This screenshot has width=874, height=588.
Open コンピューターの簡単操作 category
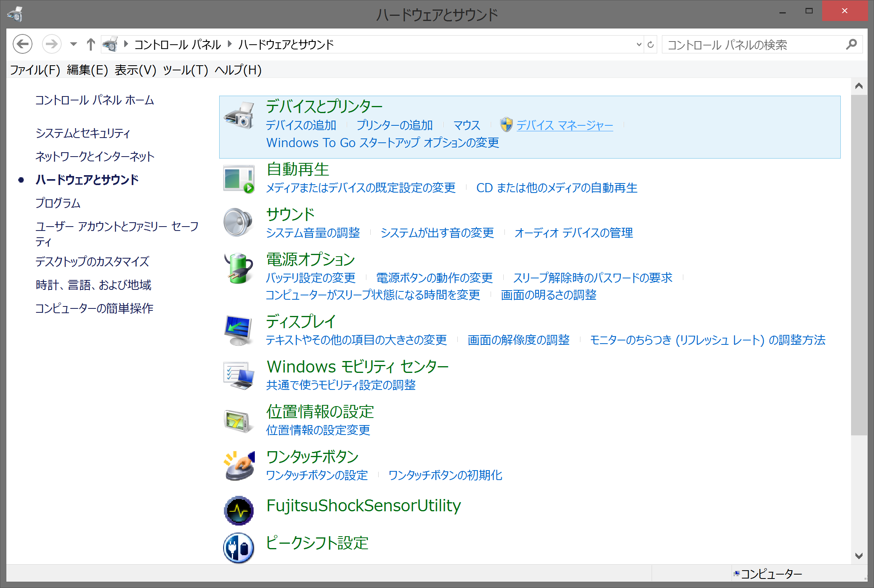pos(94,308)
